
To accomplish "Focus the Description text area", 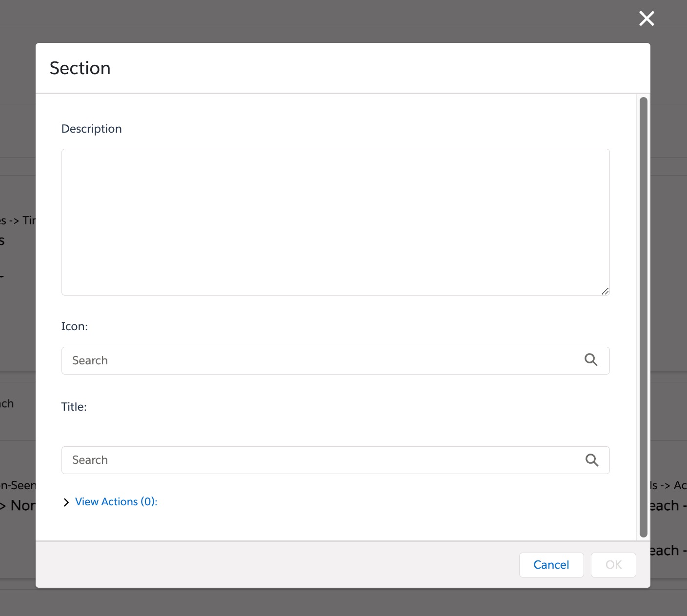I will [335, 222].
